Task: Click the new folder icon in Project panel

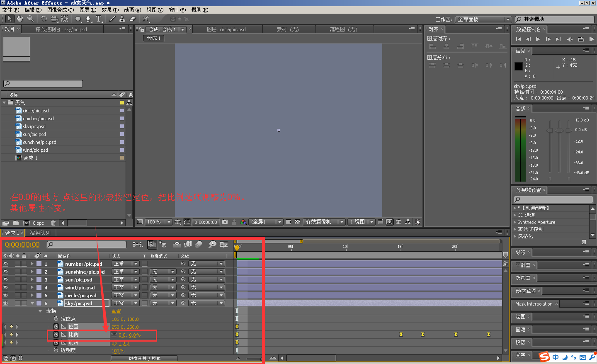Action: 16,223
